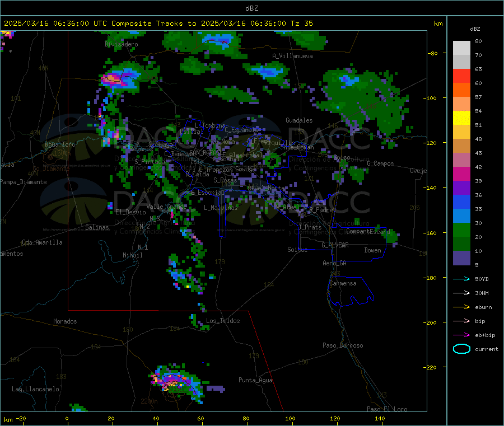
Task: Click the Punta_Agua label
Action: pyautogui.click(x=255, y=380)
